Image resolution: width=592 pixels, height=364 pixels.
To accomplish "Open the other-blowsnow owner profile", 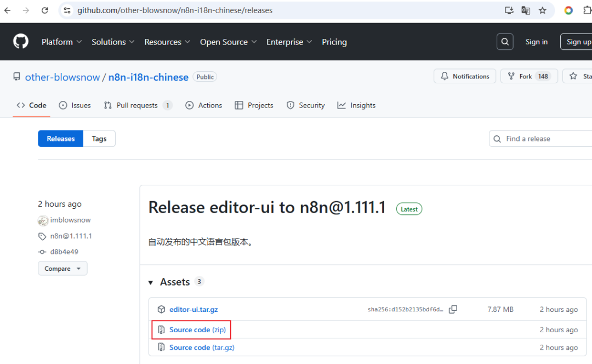I will pos(62,77).
